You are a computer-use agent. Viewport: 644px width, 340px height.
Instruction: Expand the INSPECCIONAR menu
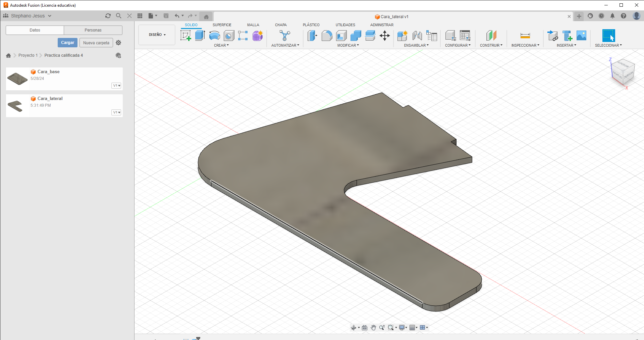(x=525, y=45)
